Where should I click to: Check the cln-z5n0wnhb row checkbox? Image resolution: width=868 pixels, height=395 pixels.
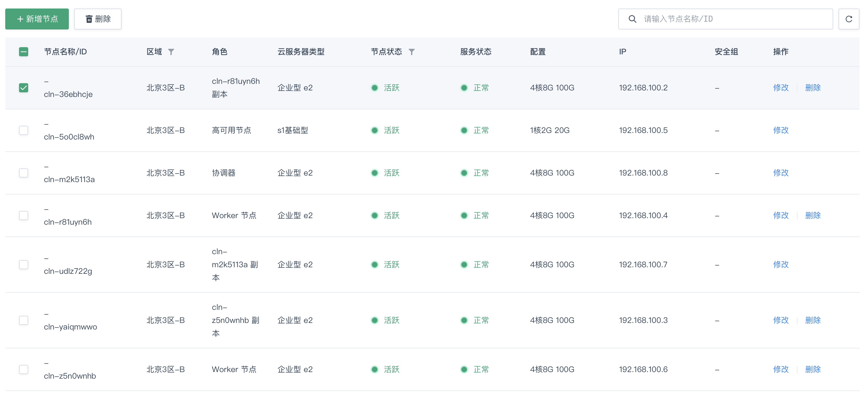point(24,369)
